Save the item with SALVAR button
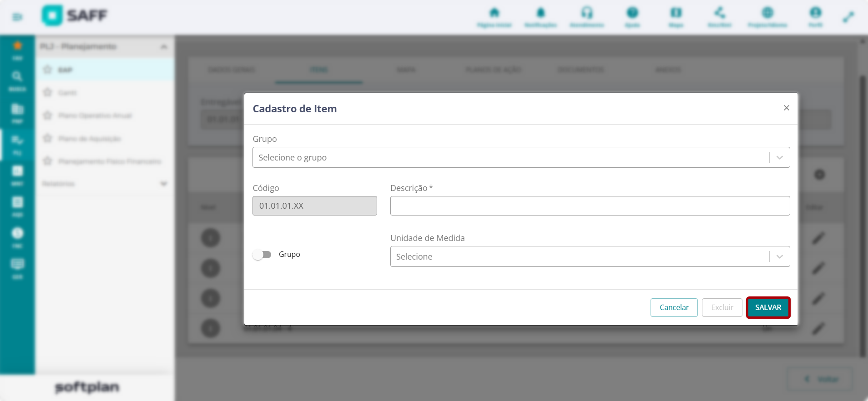This screenshot has width=868, height=401. point(768,308)
